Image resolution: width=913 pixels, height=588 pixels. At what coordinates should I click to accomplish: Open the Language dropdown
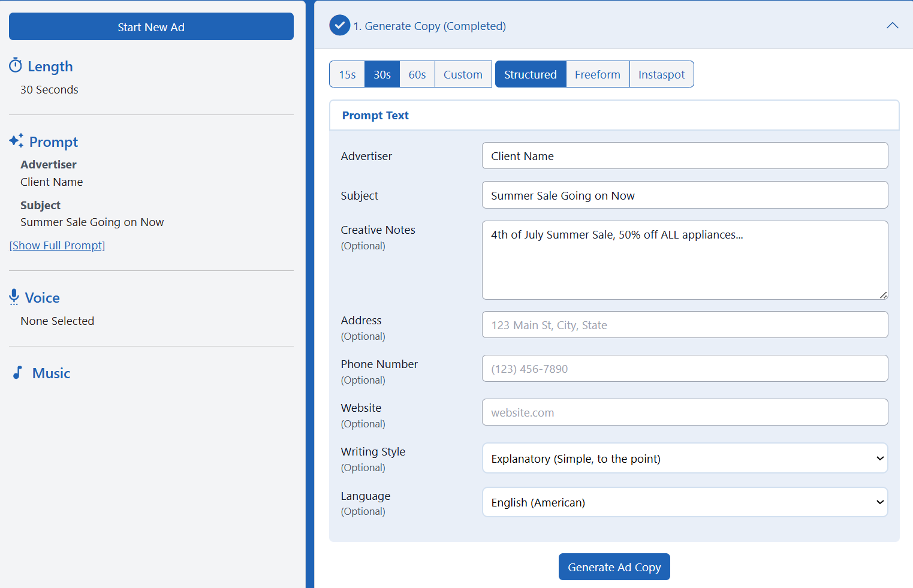click(685, 502)
